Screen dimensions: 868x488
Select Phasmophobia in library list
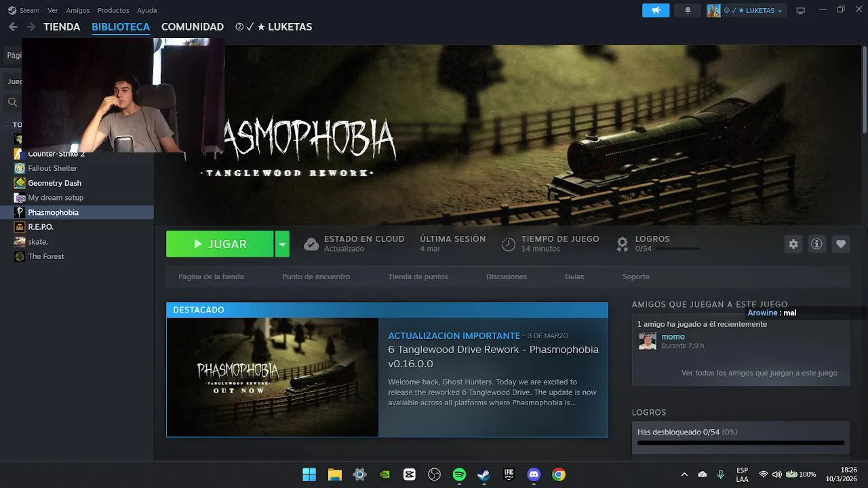tap(77, 212)
